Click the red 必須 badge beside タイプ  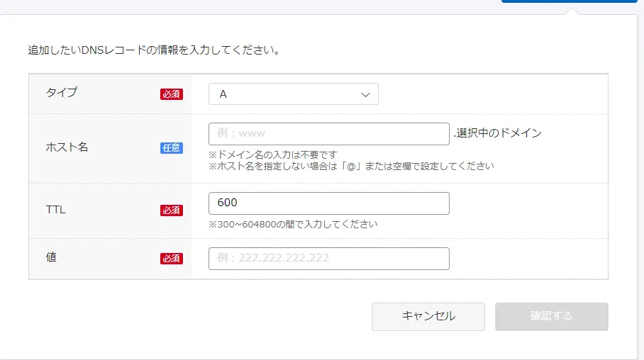pos(172,94)
